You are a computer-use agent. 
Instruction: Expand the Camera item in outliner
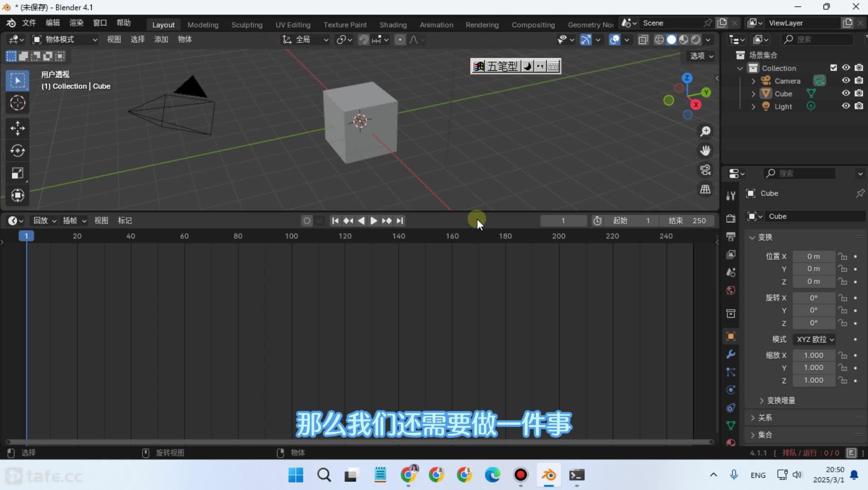point(753,81)
